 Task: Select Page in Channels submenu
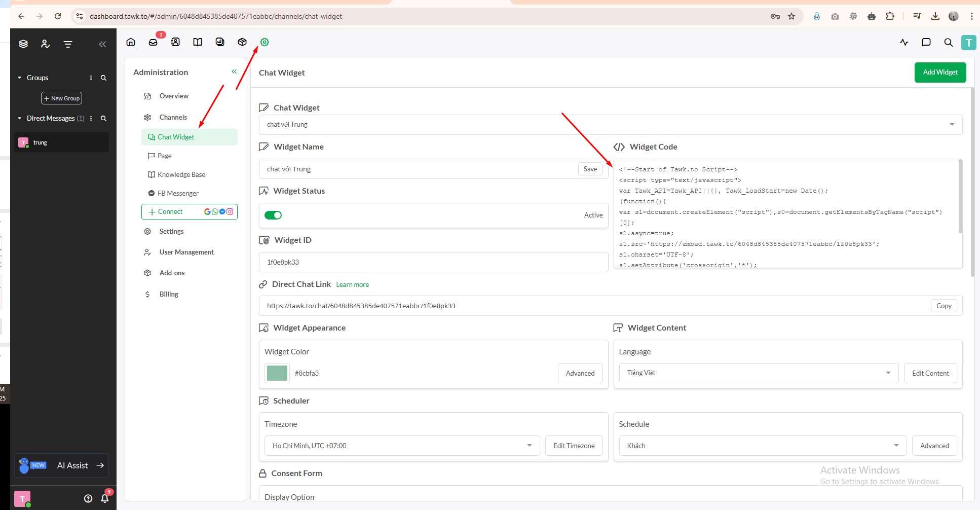(164, 156)
